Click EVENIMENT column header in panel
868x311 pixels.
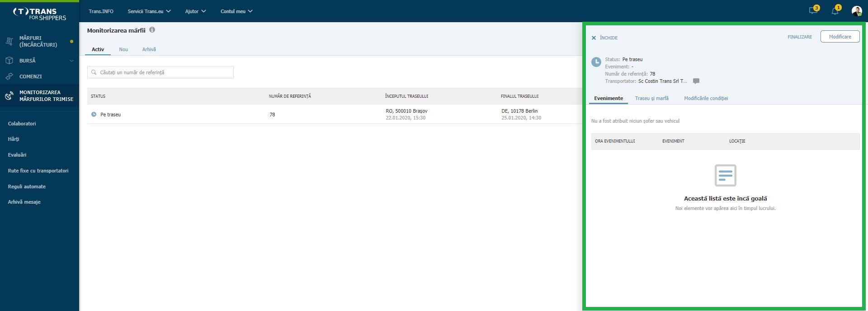pyautogui.click(x=673, y=141)
